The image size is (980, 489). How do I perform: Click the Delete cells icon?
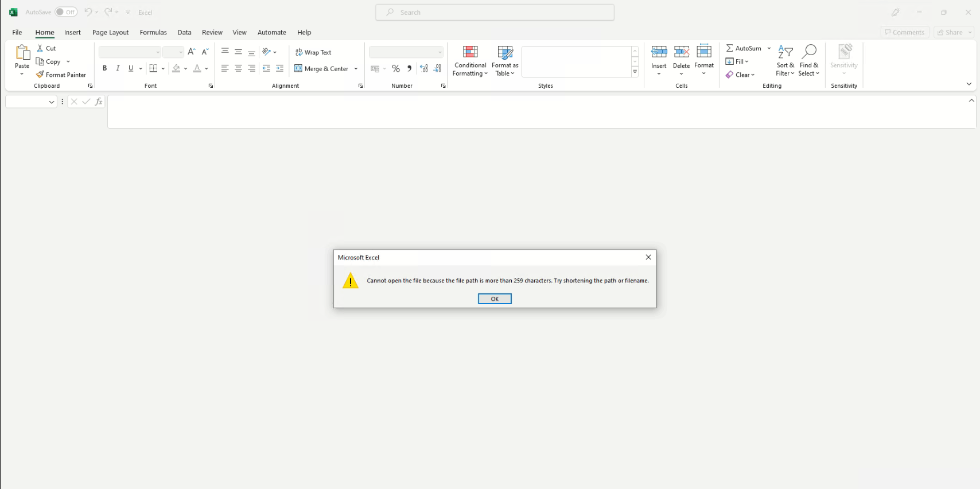681,52
